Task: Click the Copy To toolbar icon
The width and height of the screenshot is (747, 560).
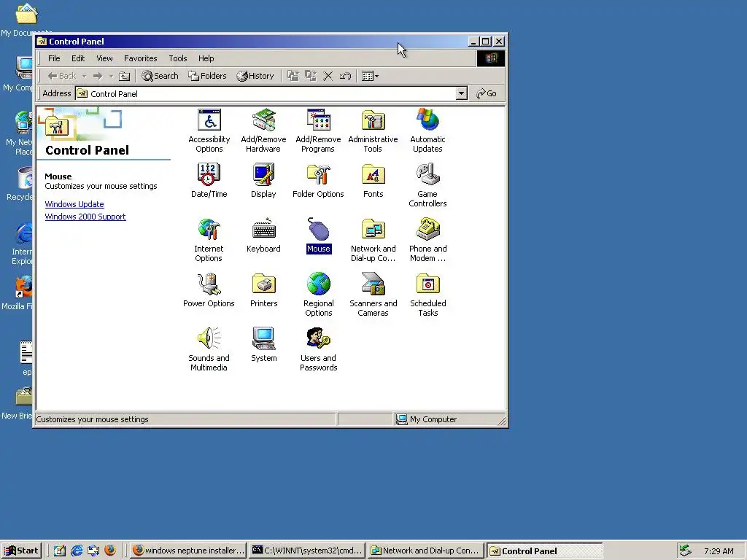Action: pos(311,76)
